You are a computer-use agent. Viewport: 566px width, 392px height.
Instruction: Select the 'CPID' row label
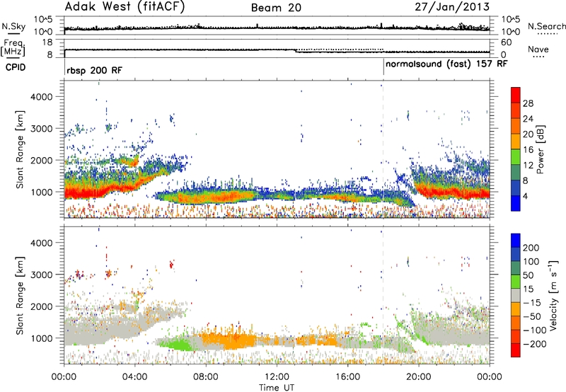[15, 67]
